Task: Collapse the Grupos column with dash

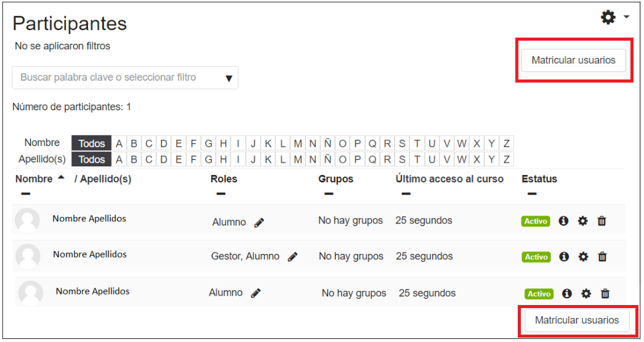Action: click(329, 193)
